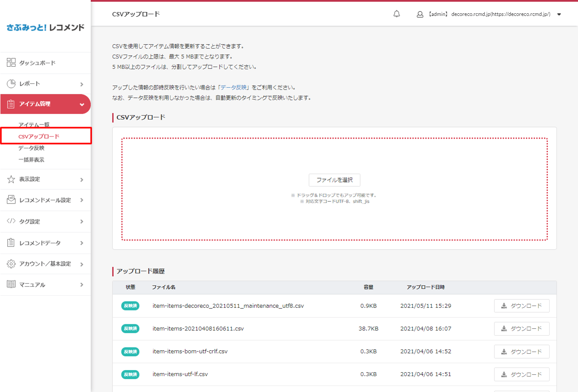
Task: Click the 2021/05/11 15:29 upload date
Action: click(x=426, y=306)
